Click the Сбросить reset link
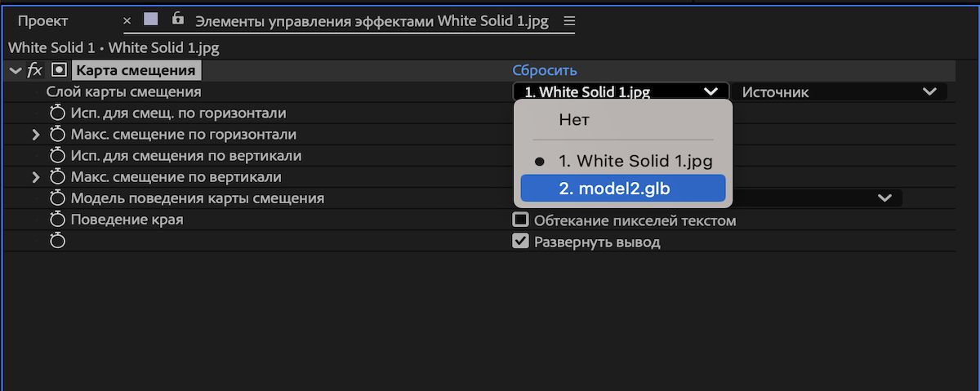This screenshot has height=391, width=980. pyautogui.click(x=545, y=71)
